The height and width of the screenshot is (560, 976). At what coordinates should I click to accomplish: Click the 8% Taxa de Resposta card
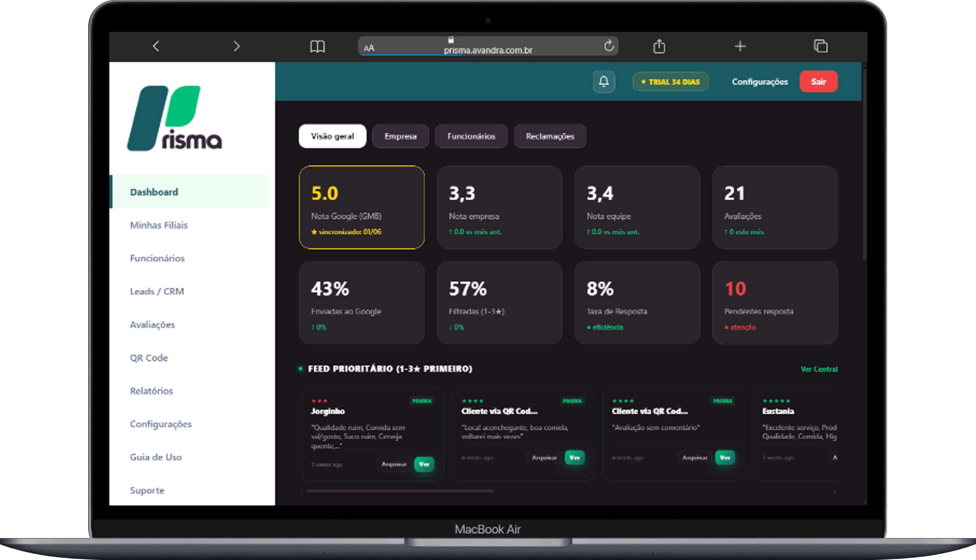(637, 303)
